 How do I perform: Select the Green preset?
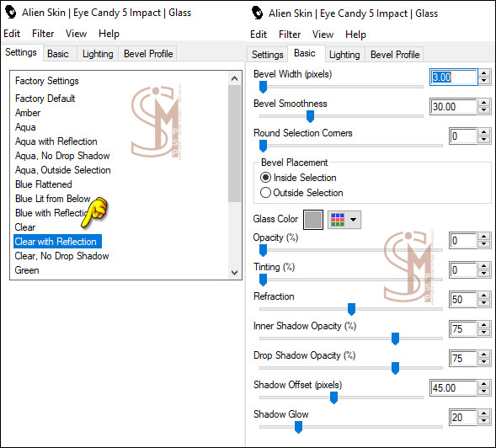(27, 270)
